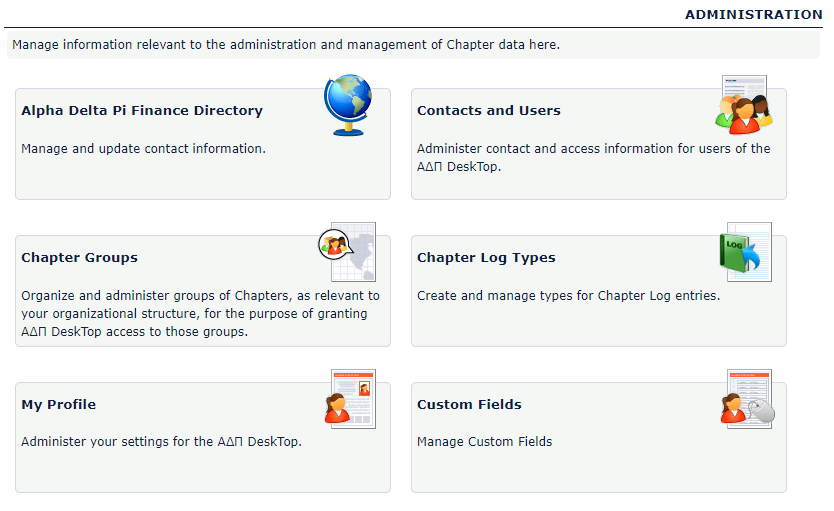Open the Custom Fields heading link
Viewport: 834px width, 511px height.
click(x=469, y=405)
